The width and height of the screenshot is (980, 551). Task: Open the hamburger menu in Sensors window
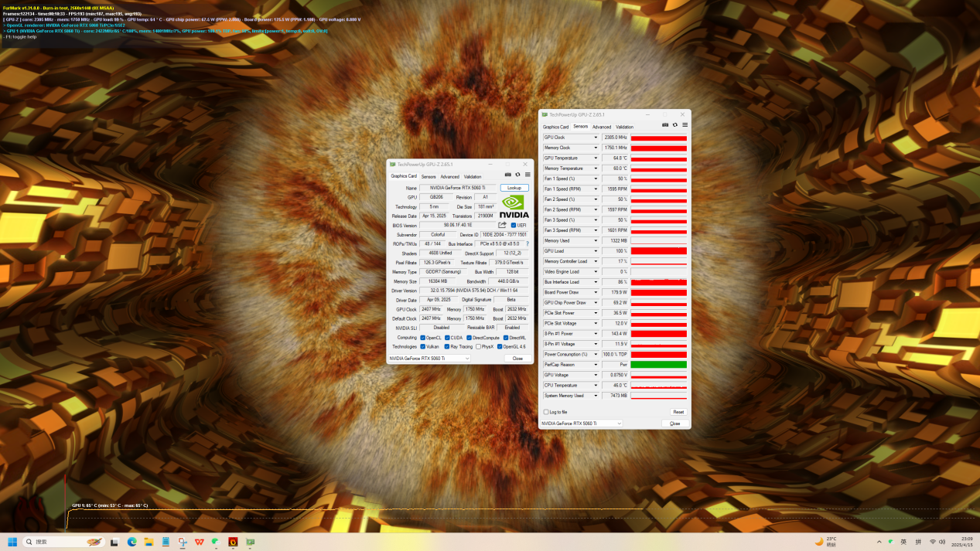click(685, 125)
